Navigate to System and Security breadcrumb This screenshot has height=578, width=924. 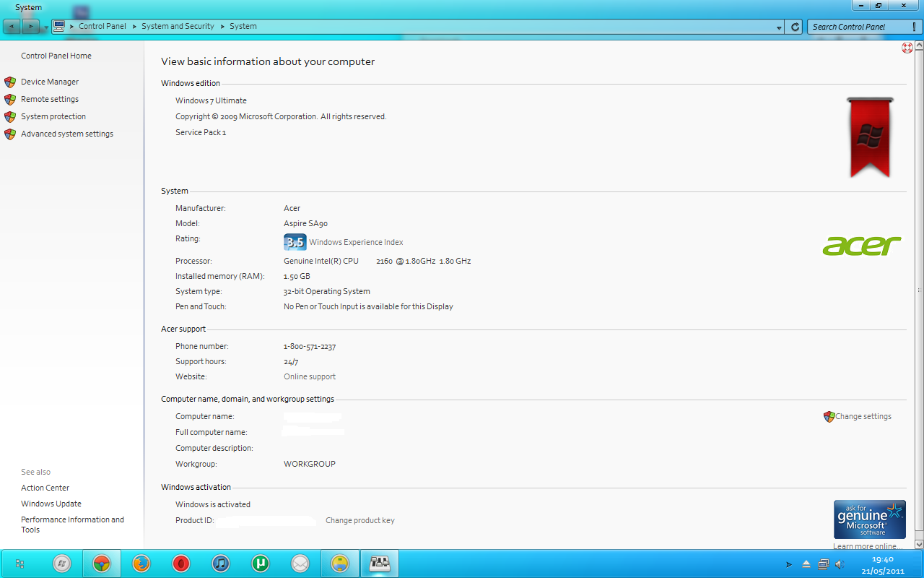(x=178, y=26)
